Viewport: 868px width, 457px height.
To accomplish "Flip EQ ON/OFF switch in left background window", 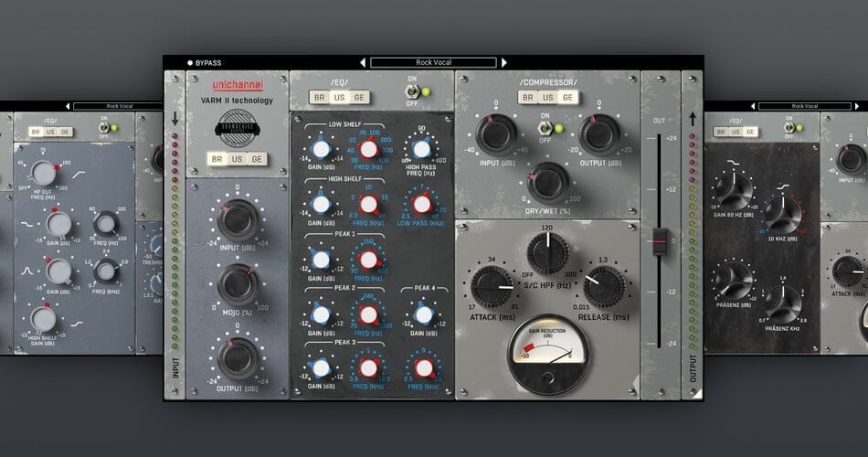I will 103,128.
